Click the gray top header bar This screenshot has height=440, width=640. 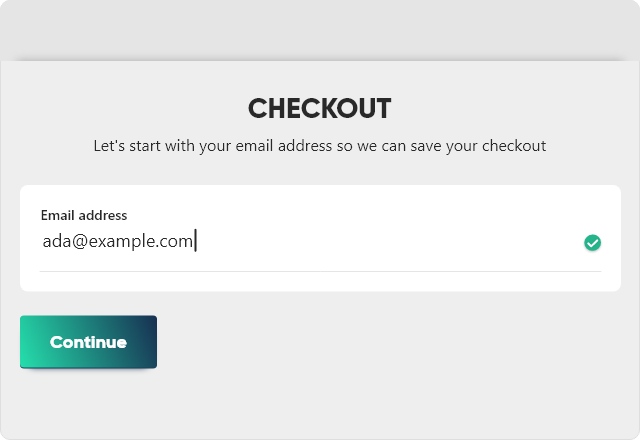(x=320, y=30)
